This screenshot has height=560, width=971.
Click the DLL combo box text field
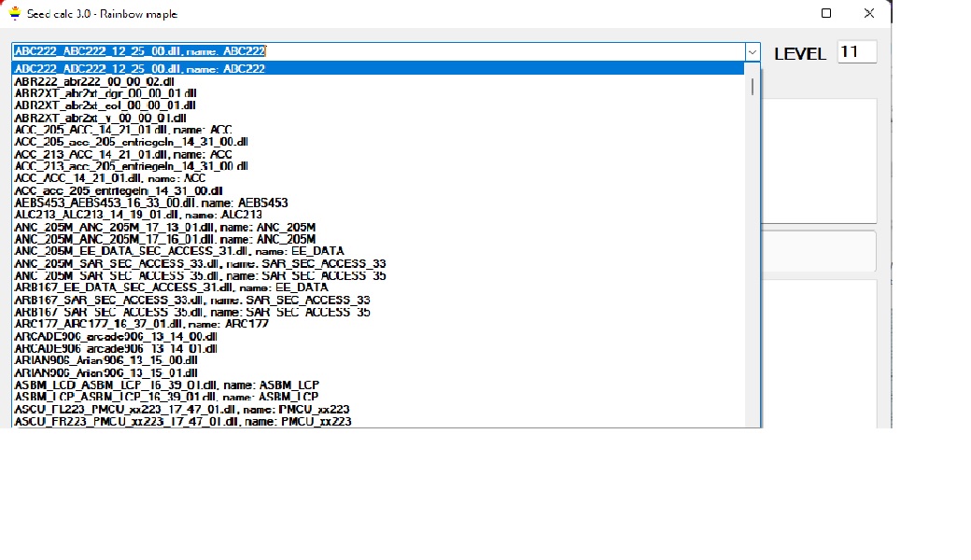pyautogui.click(x=378, y=51)
